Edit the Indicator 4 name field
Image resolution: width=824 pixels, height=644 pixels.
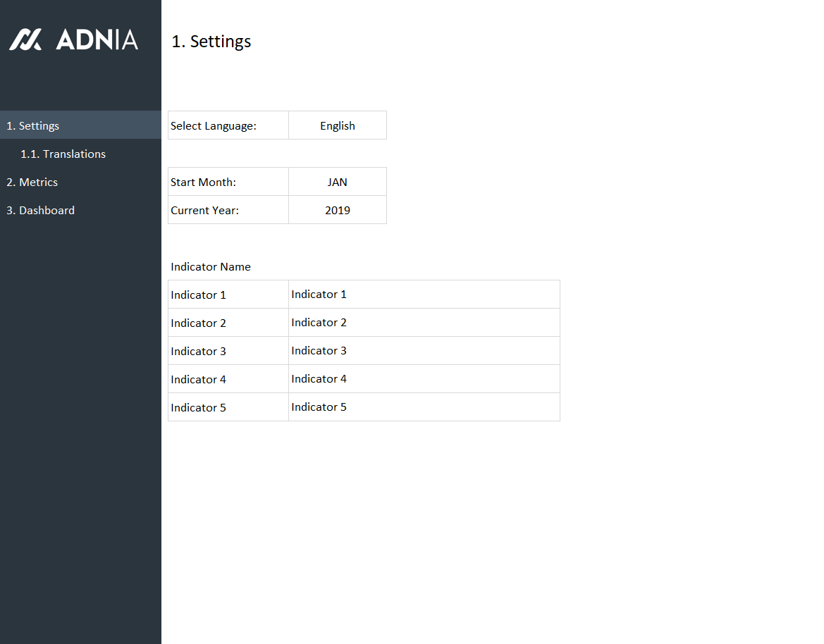click(424, 379)
